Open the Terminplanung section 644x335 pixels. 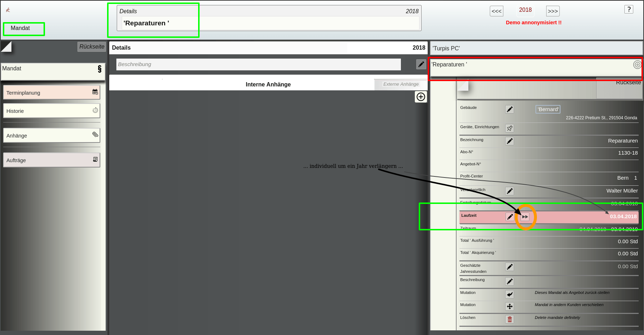pos(52,92)
